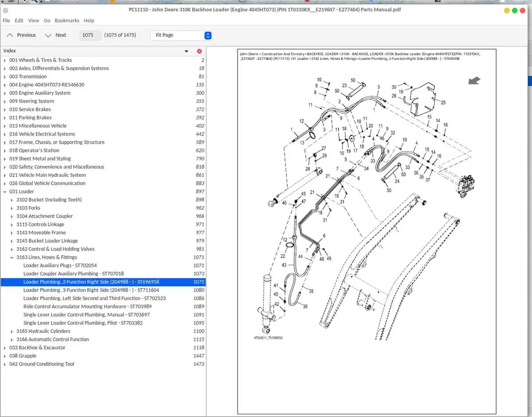The width and height of the screenshot is (532, 417).
Task: Open the Bookmarks menu
Action: coord(67,20)
